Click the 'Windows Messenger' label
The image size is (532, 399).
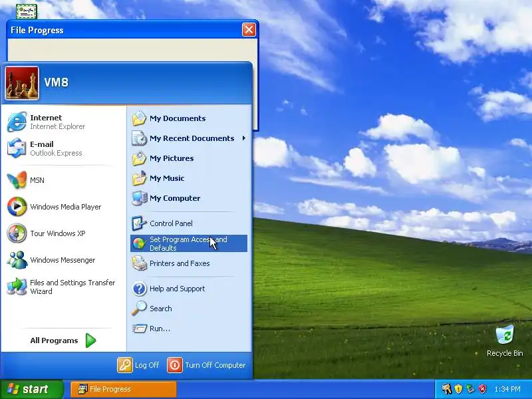pyautogui.click(x=63, y=260)
